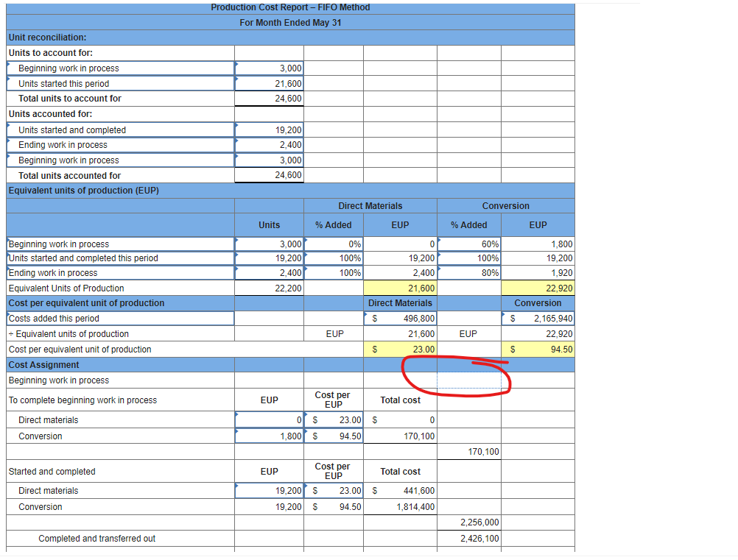Click the "÷ Equivalent units of production" row label

(68, 334)
